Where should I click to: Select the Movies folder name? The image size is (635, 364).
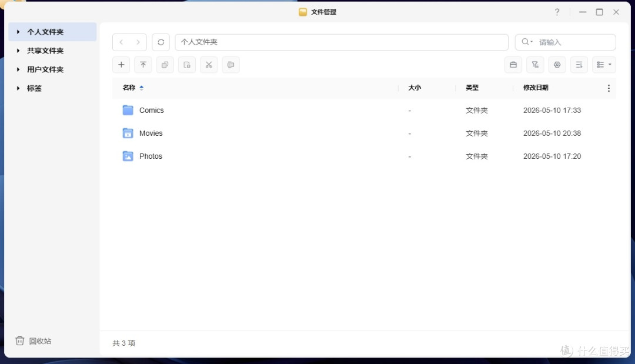pyautogui.click(x=151, y=133)
